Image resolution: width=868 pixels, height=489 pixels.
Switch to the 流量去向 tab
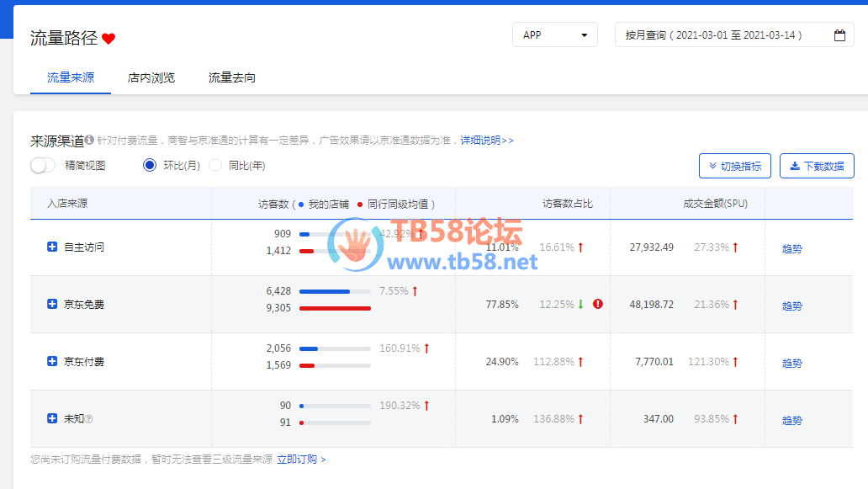[x=232, y=77]
